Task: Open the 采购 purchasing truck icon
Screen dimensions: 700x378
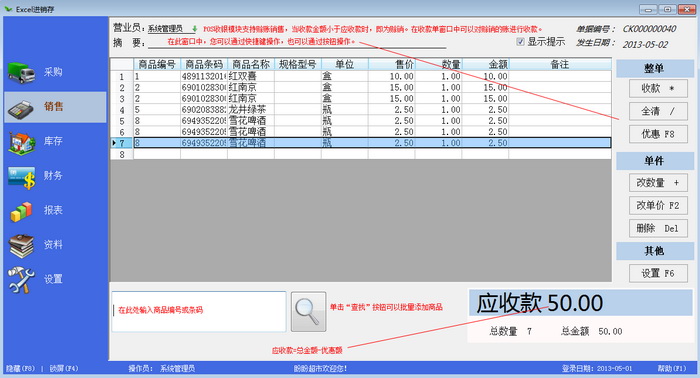Action: point(21,73)
